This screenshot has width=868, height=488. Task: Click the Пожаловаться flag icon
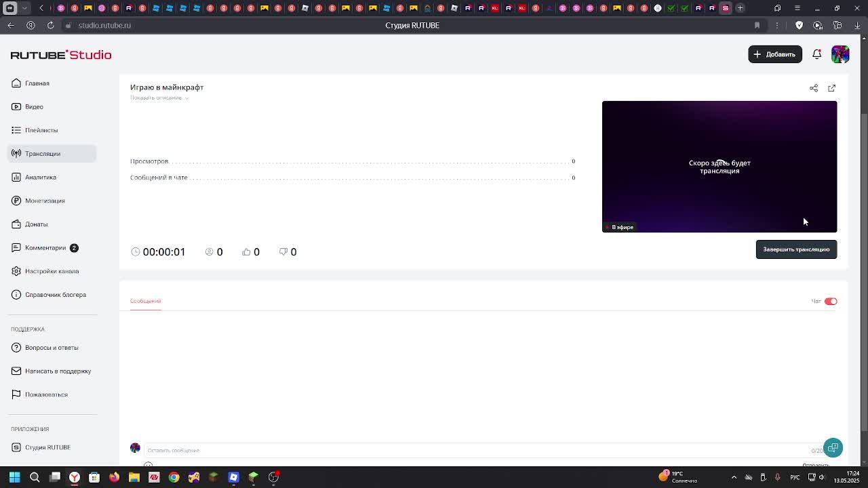pos(16,394)
